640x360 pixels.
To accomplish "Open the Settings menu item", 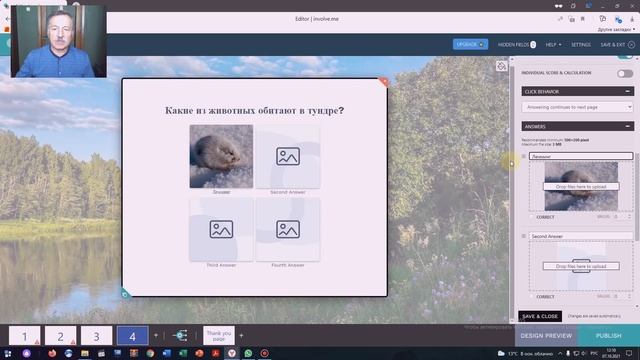I will [x=581, y=44].
